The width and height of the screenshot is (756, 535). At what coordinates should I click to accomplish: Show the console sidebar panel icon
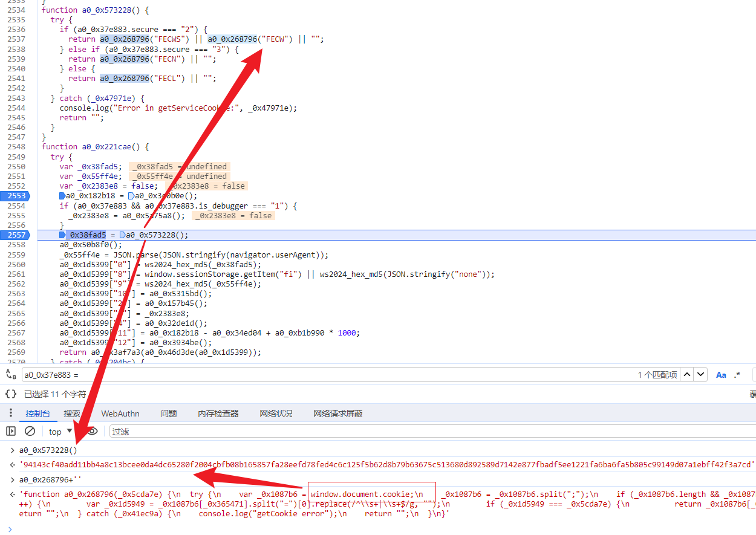point(11,431)
